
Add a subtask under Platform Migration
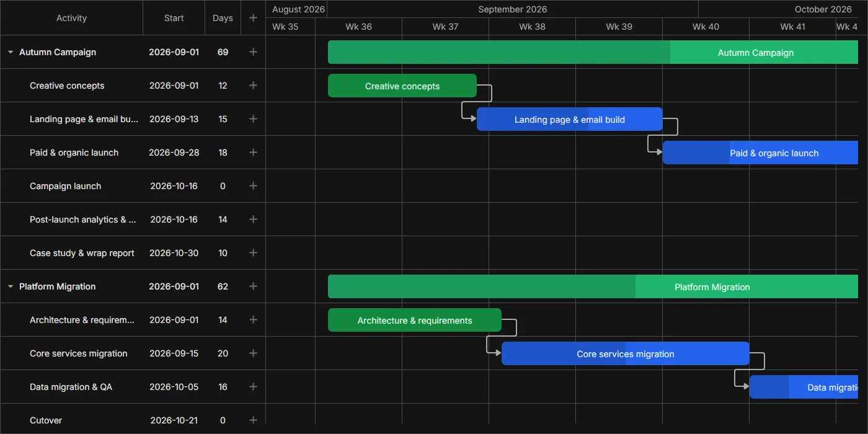253,286
